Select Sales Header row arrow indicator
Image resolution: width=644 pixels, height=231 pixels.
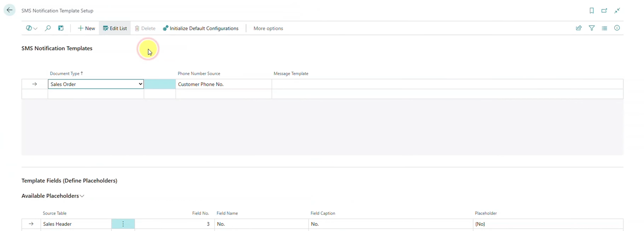[31, 224]
